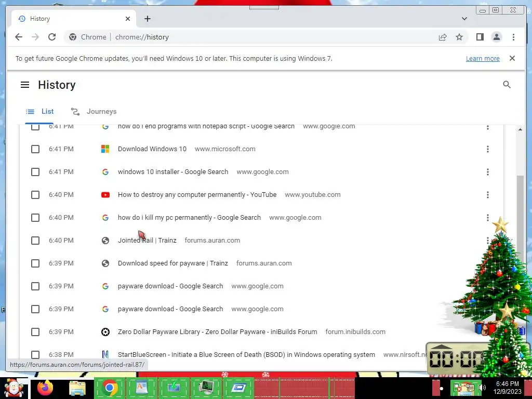Click globe favicon beside Jointed Rail
This screenshot has height=399, width=532.
(x=105, y=241)
